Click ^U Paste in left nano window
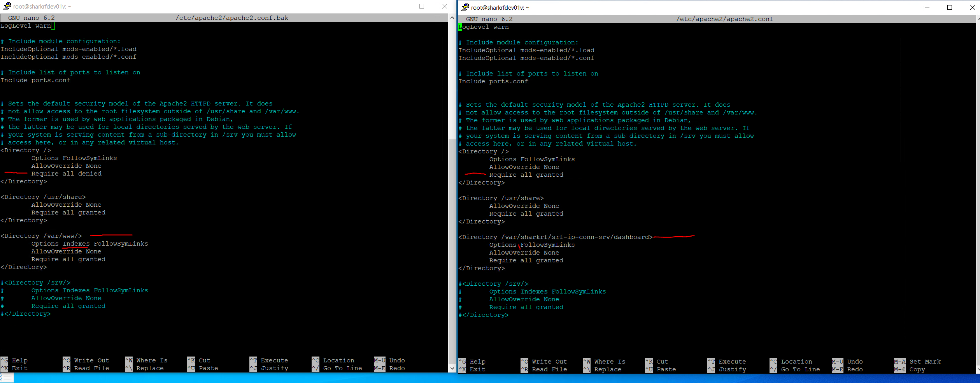 tap(203, 368)
